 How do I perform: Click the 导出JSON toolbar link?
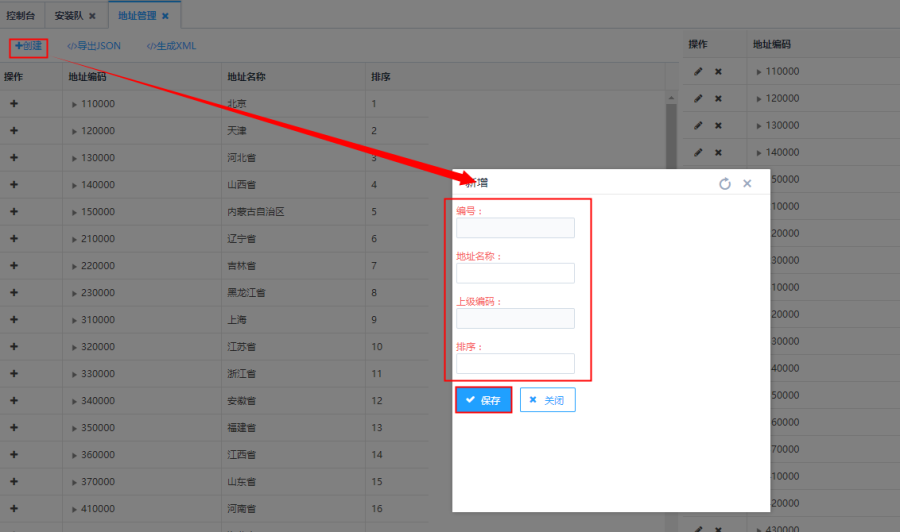click(94, 46)
